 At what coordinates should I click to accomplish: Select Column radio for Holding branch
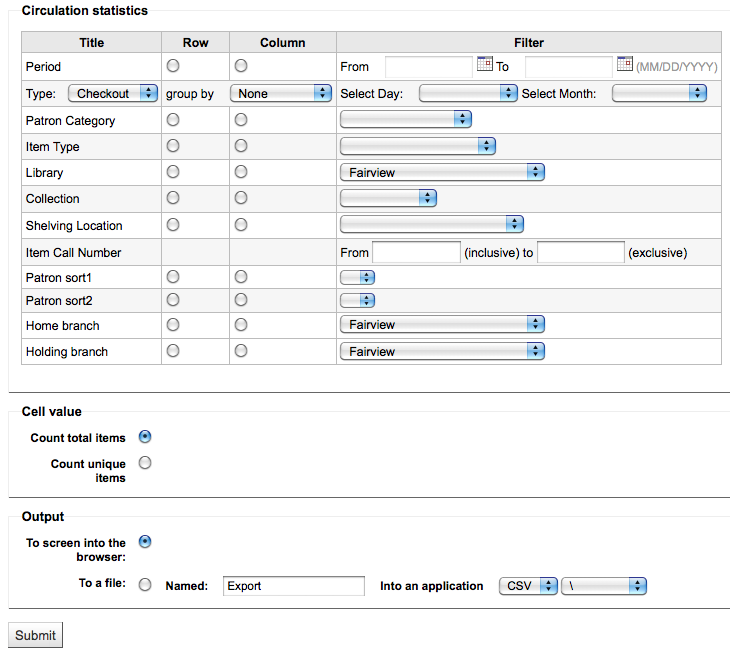click(x=241, y=351)
